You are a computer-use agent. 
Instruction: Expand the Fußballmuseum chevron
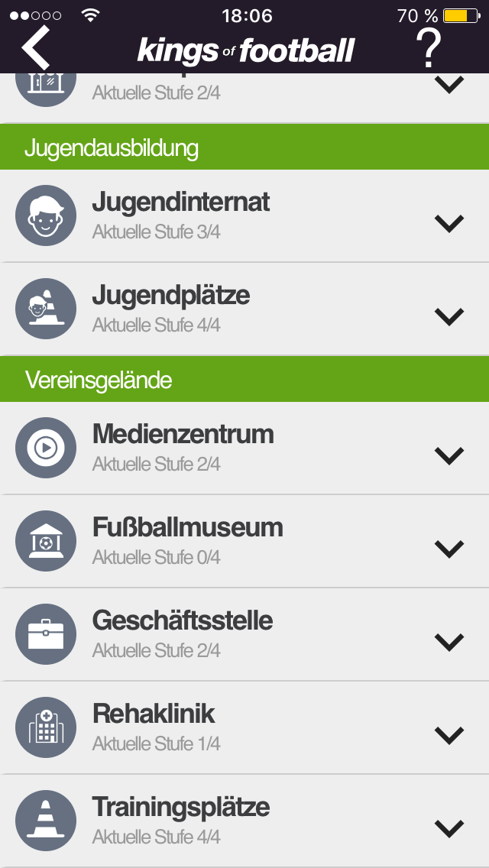pyautogui.click(x=449, y=549)
